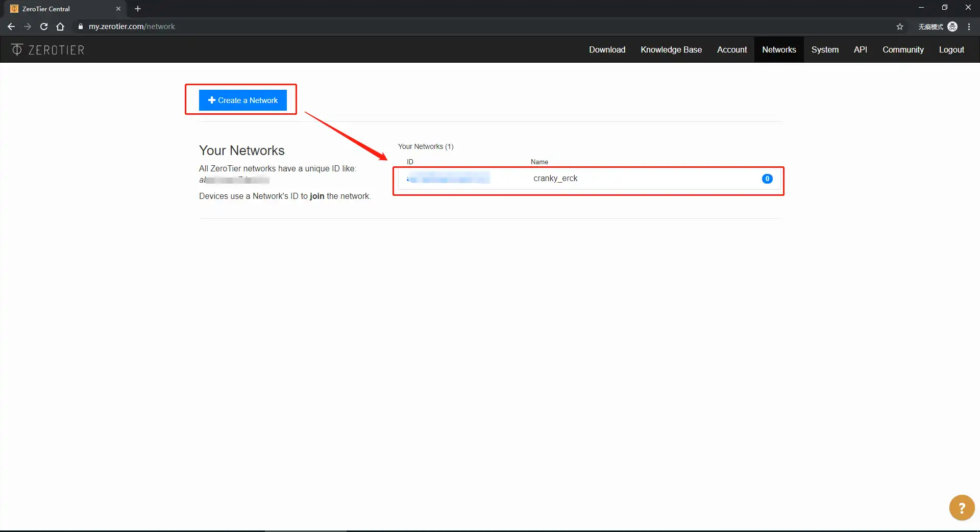Open the Knowledge Base page
Screen dimensions: 980x532
coord(671,49)
